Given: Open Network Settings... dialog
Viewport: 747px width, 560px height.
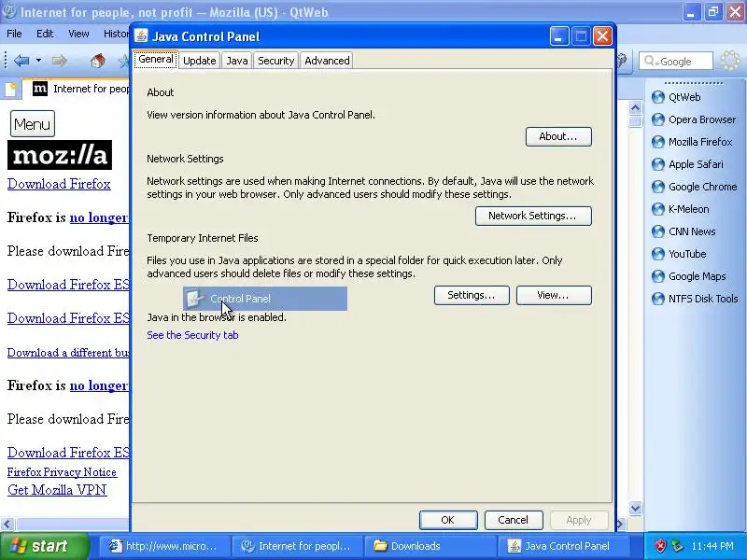Looking at the screenshot, I should coord(533,216).
